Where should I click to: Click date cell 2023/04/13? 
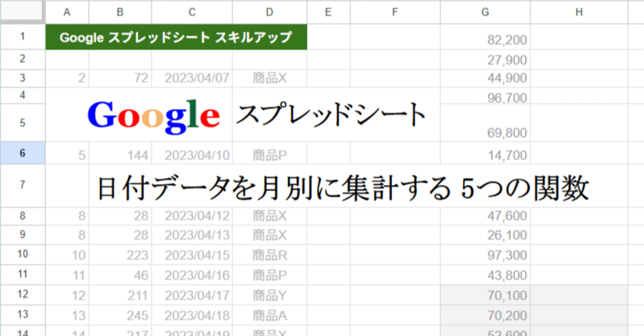pos(192,235)
